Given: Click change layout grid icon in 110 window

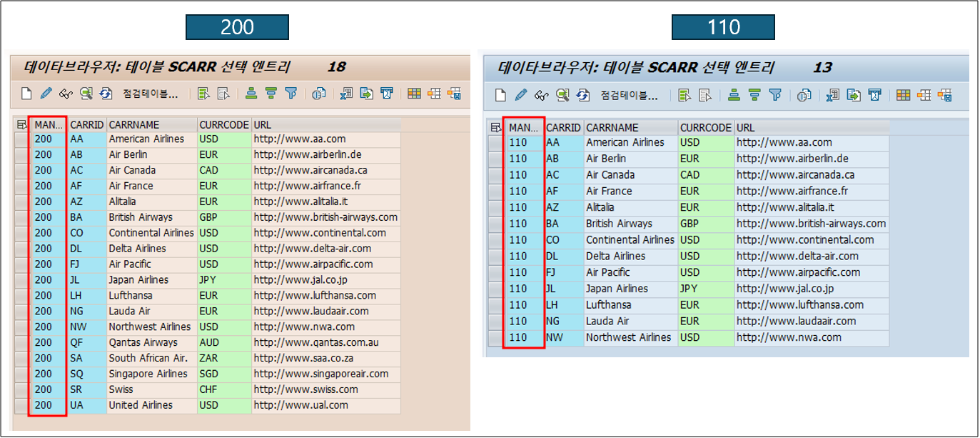Looking at the screenshot, I should (x=904, y=95).
